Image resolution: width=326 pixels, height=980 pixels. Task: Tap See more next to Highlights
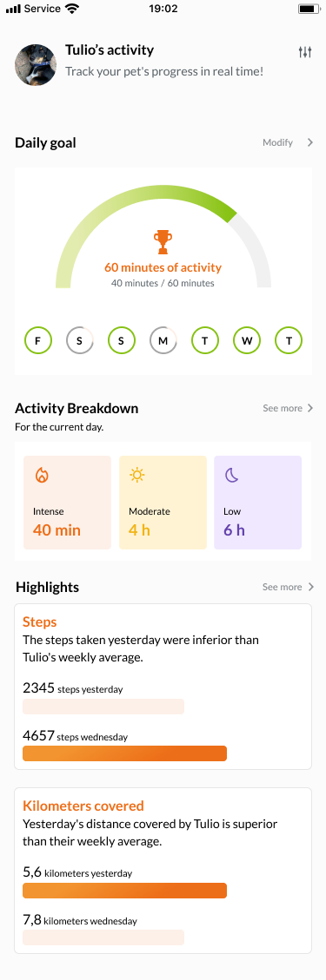coord(283,587)
